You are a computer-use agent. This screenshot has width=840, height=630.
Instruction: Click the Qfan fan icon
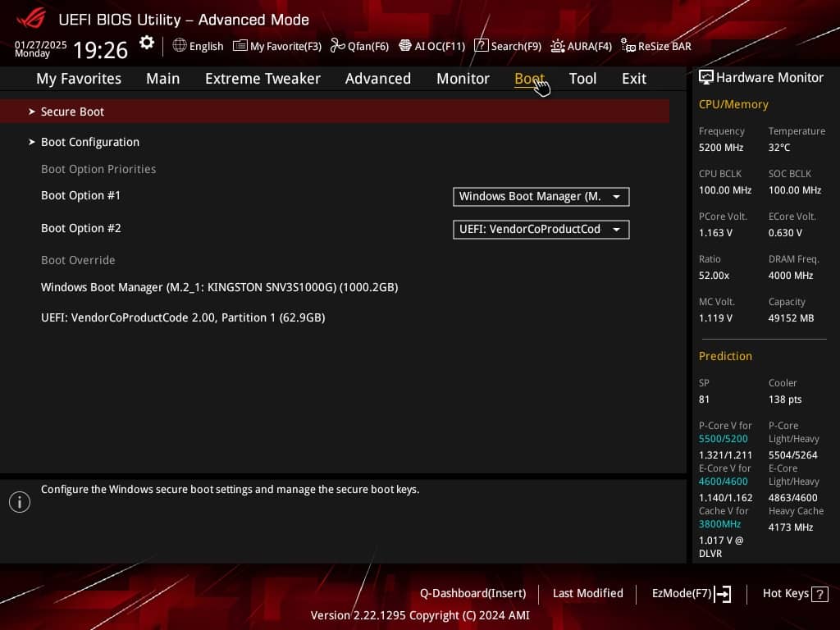point(337,46)
